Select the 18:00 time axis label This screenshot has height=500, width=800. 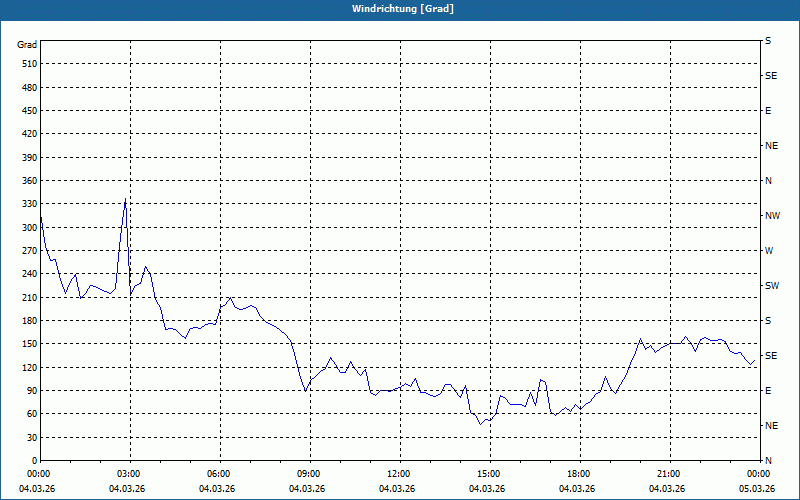point(578,474)
